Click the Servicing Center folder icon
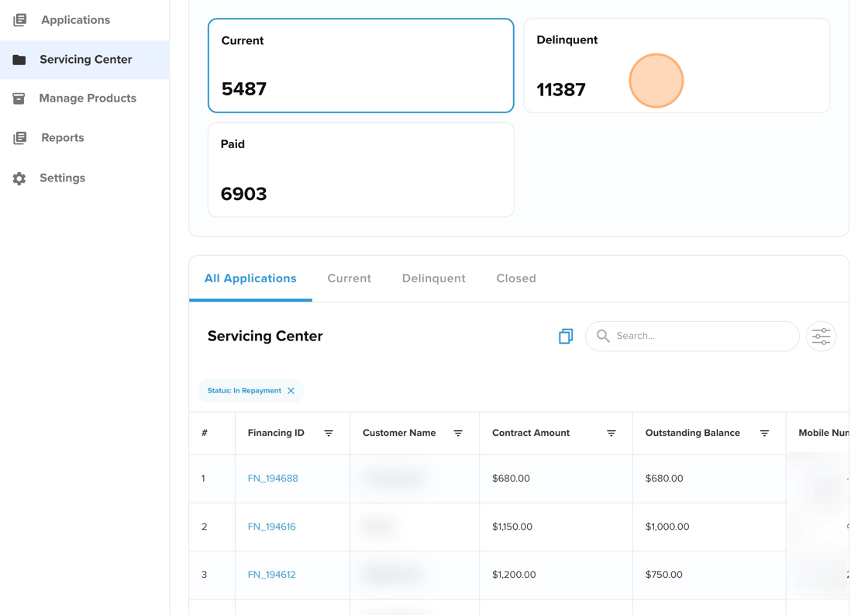 pyautogui.click(x=19, y=59)
